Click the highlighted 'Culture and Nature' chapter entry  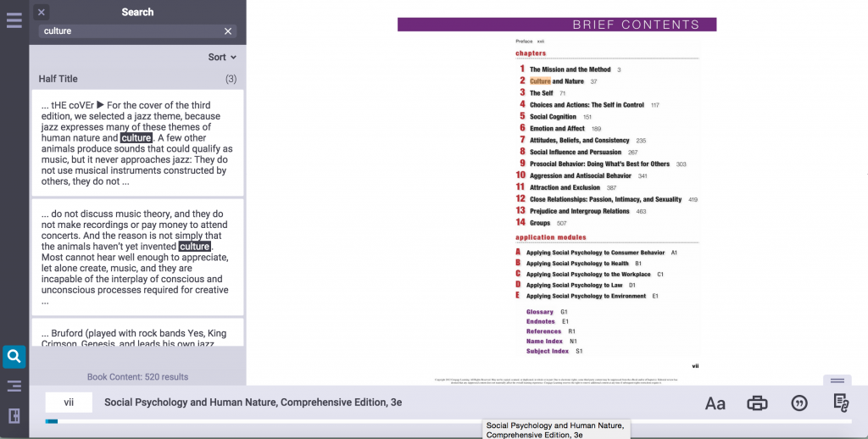[556, 81]
